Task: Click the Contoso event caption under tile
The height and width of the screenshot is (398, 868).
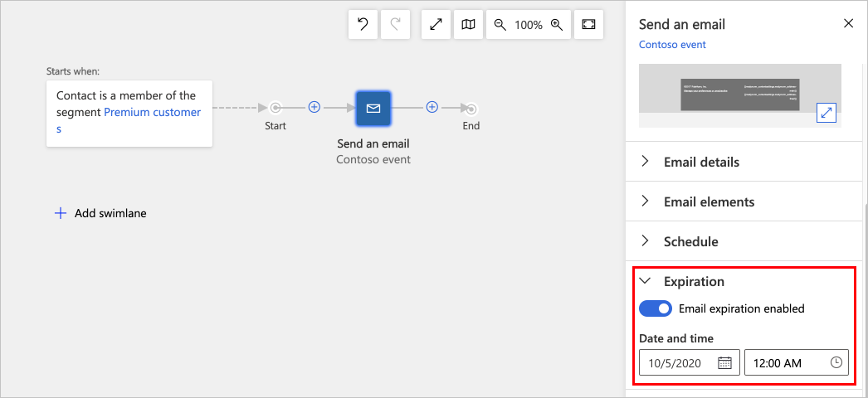Action: [x=373, y=160]
